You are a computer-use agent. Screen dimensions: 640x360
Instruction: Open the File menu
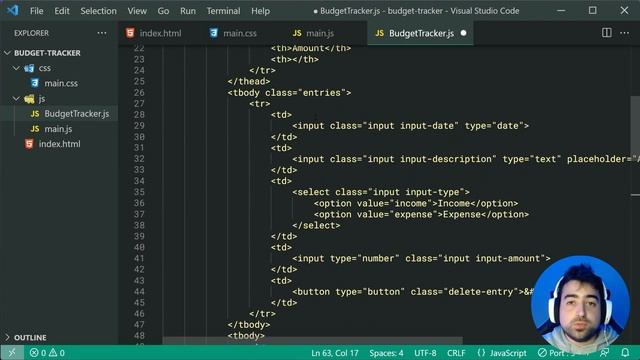(x=36, y=11)
